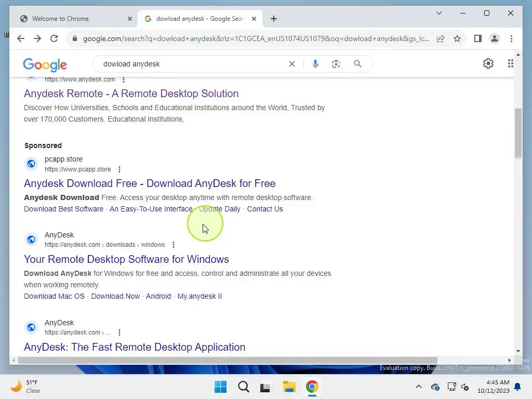Open more options for www.anydesk.com result

pyautogui.click(x=124, y=79)
